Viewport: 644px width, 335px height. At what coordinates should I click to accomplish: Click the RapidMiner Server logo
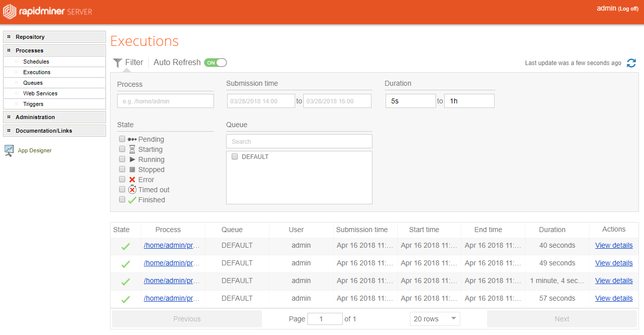tap(47, 11)
